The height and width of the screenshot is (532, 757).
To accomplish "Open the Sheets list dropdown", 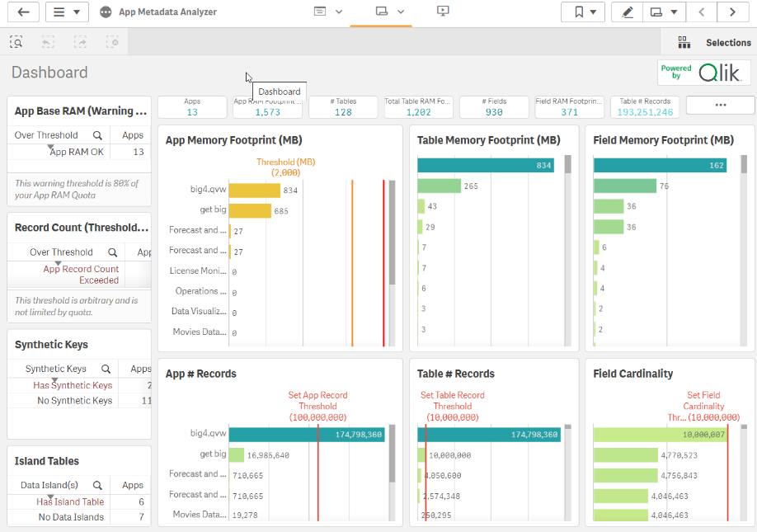I will (664, 12).
